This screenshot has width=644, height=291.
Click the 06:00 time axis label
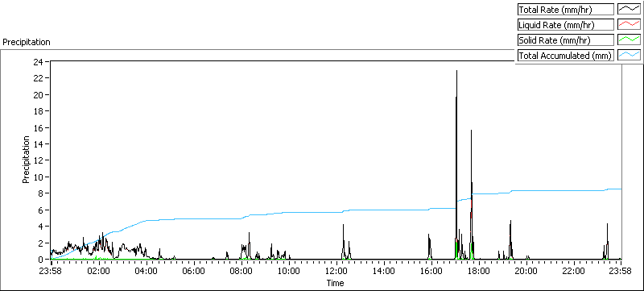coord(193,271)
